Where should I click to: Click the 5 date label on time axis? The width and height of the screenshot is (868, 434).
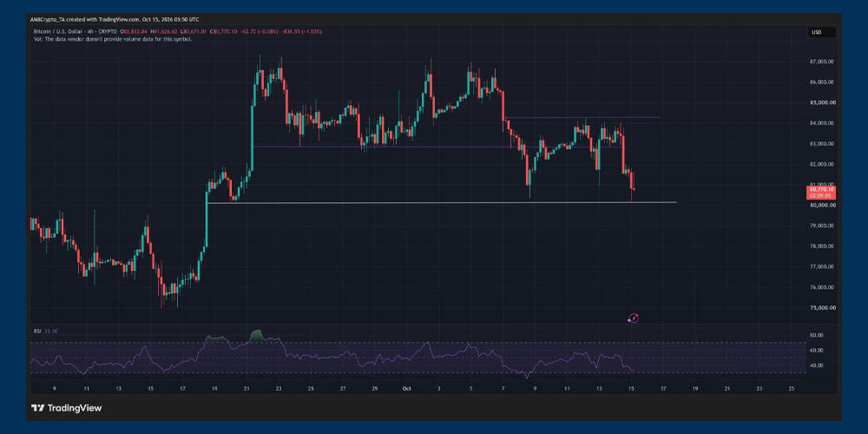click(471, 389)
